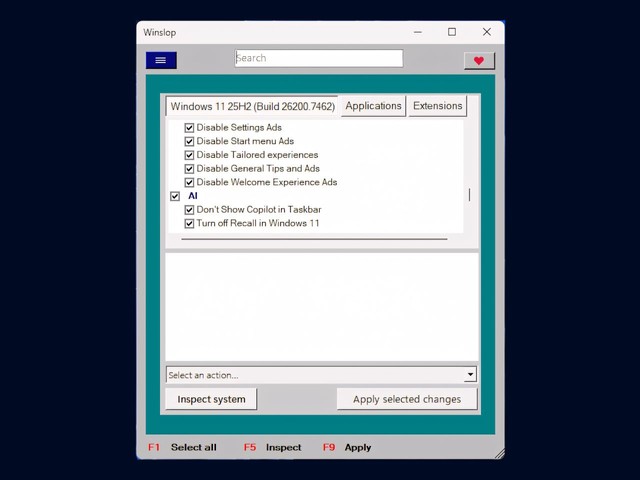Image resolution: width=640 pixels, height=480 pixels.
Task: Click the options list scrollbar thumb
Action: (469, 195)
